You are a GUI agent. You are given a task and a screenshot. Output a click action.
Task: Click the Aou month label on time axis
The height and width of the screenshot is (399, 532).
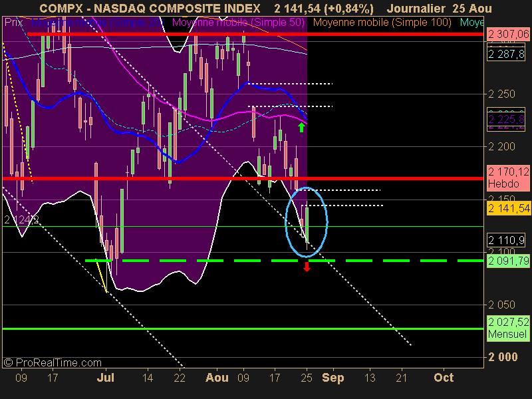(x=217, y=378)
